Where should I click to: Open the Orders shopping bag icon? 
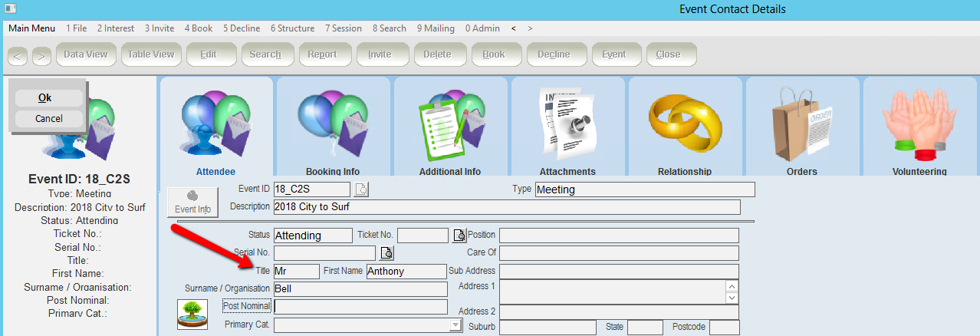(x=802, y=123)
